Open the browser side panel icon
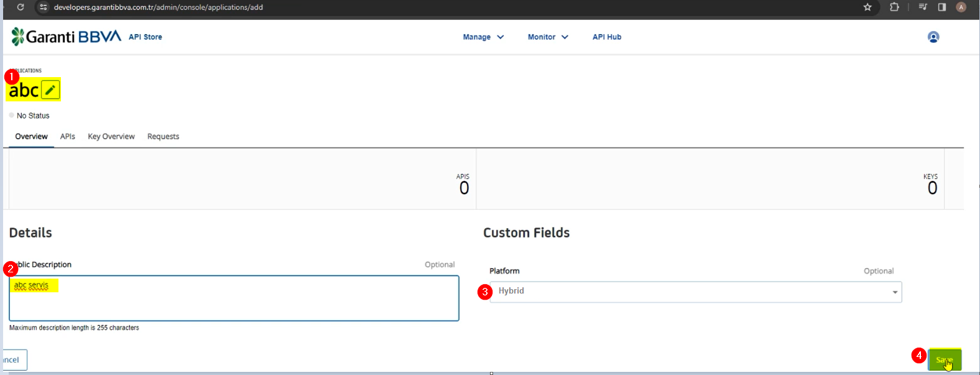 [942, 7]
